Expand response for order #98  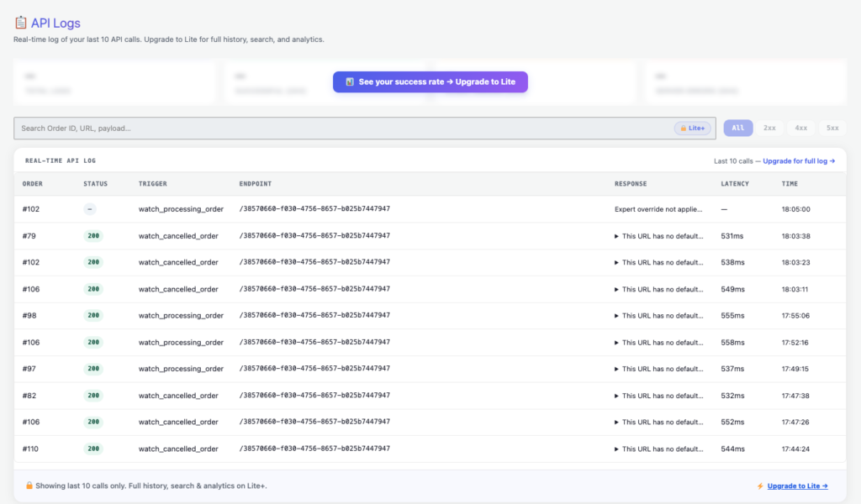[x=616, y=316]
